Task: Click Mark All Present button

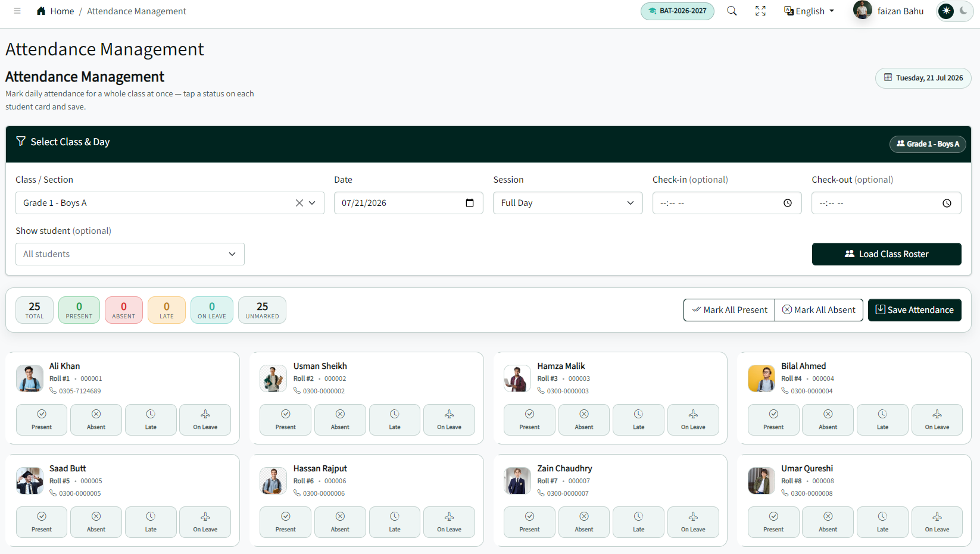Action: click(729, 310)
